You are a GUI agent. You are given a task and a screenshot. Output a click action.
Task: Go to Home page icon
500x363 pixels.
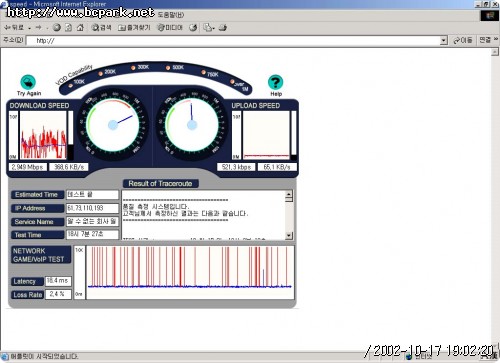coord(80,28)
